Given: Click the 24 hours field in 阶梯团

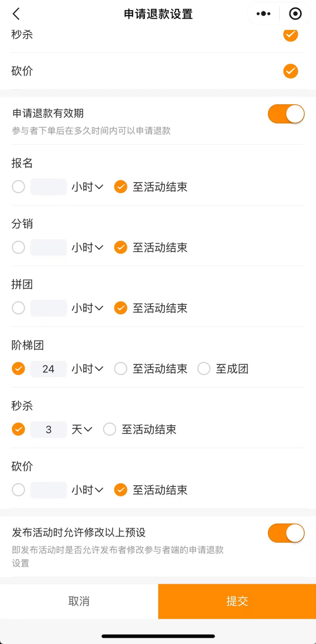Looking at the screenshot, I should pyautogui.click(x=48, y=369).
